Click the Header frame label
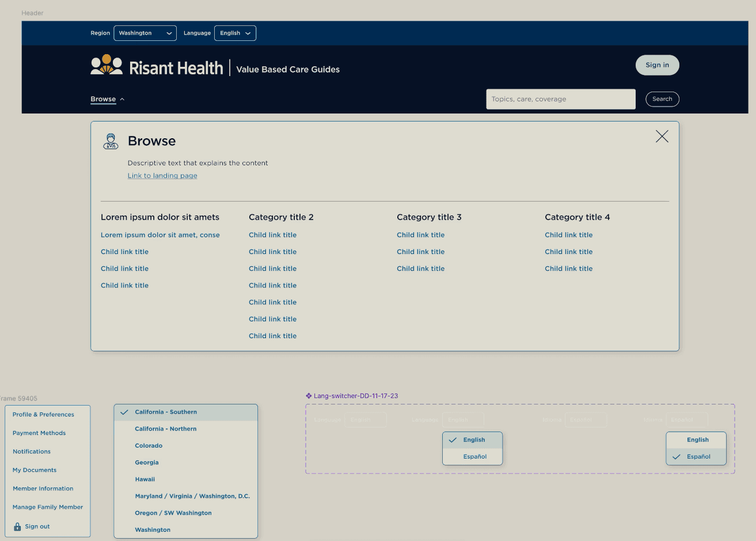Screen dimensions: 756x541 pos(32,13)
